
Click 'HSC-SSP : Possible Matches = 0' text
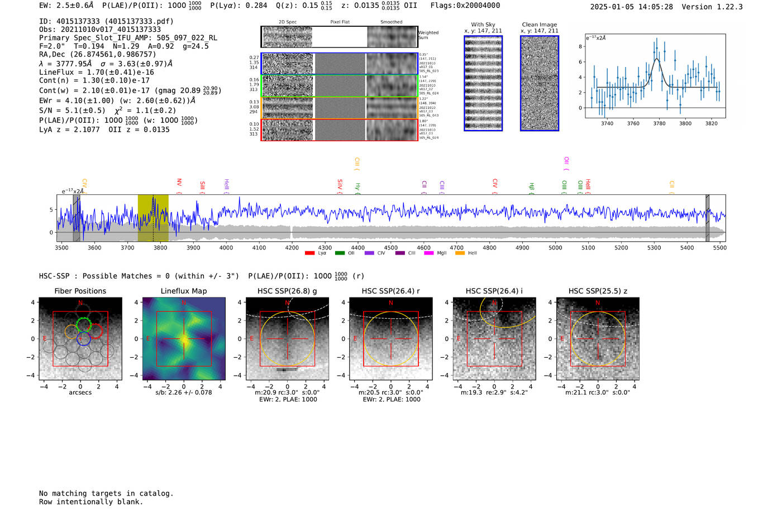point(139,276)
